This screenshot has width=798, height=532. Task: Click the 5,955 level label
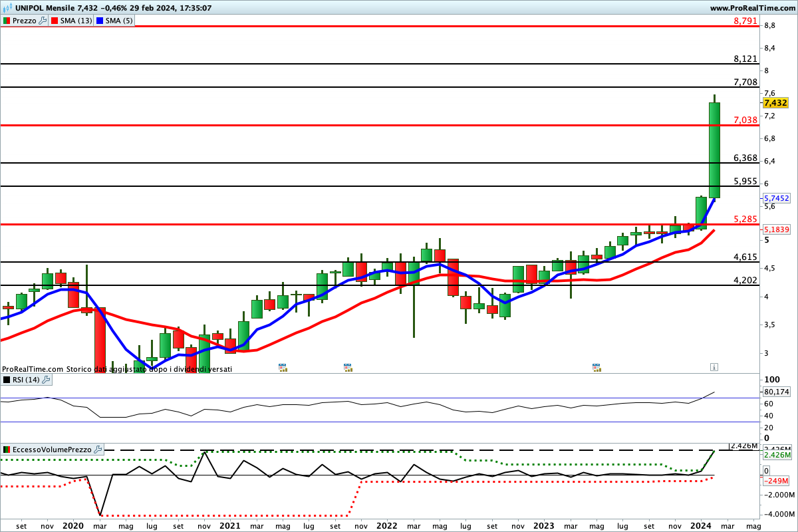[745, 182]
